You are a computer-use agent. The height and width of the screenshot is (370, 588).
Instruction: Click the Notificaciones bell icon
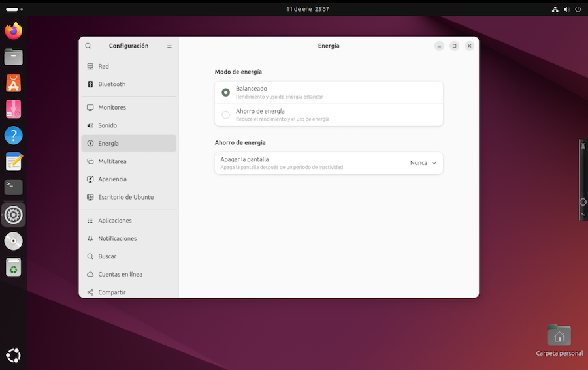click(90, 239)
